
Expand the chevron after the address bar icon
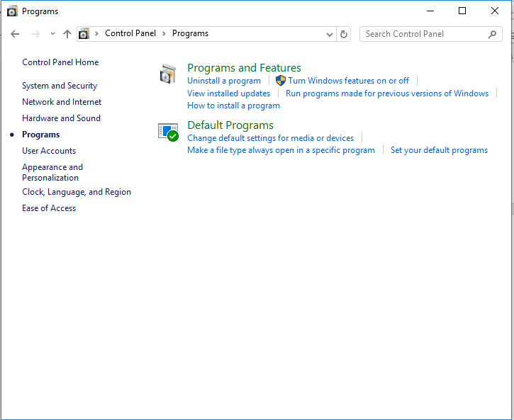coord(96,34)
